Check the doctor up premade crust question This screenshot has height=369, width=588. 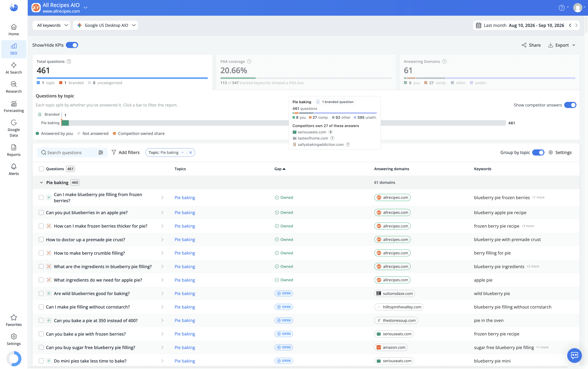(x=41, y=240)
